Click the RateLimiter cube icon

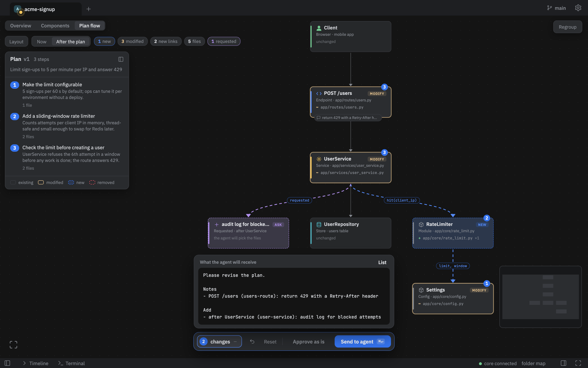421,224
